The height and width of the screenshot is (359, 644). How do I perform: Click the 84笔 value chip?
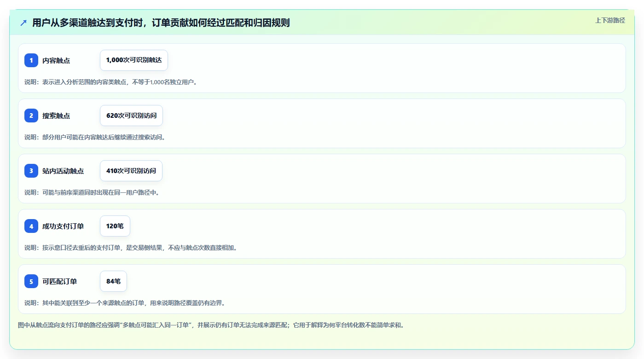(x=113, y=281)
